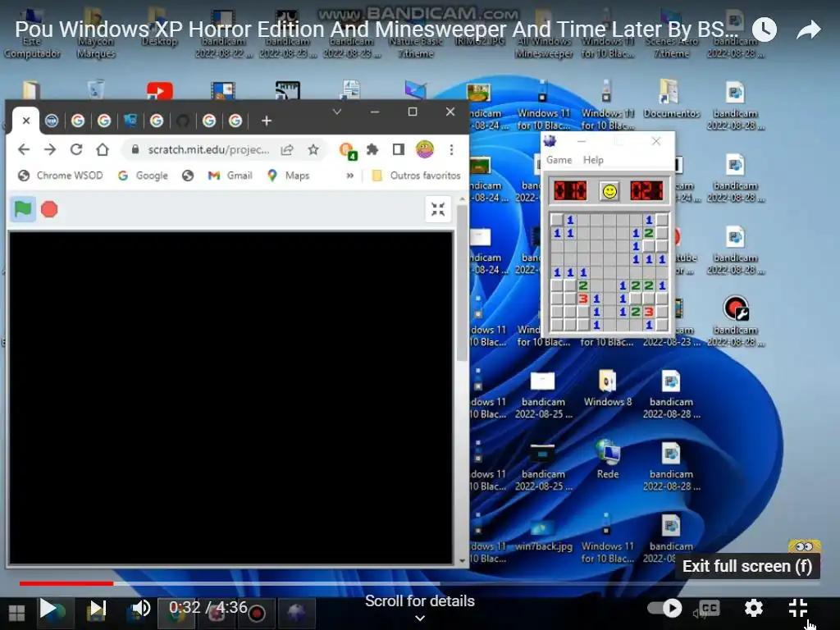Expand Chrome tab search chevron

[337, 112]
